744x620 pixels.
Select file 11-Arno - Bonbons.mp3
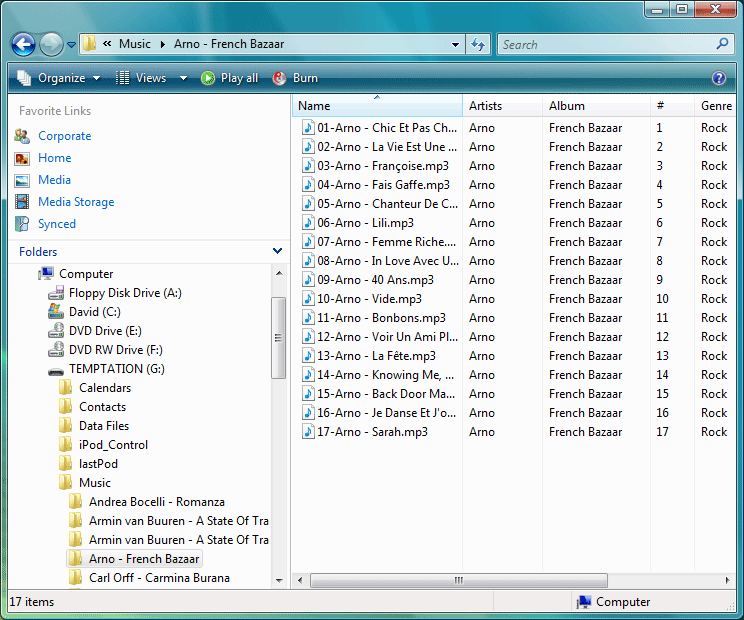[x=381, y=317]
